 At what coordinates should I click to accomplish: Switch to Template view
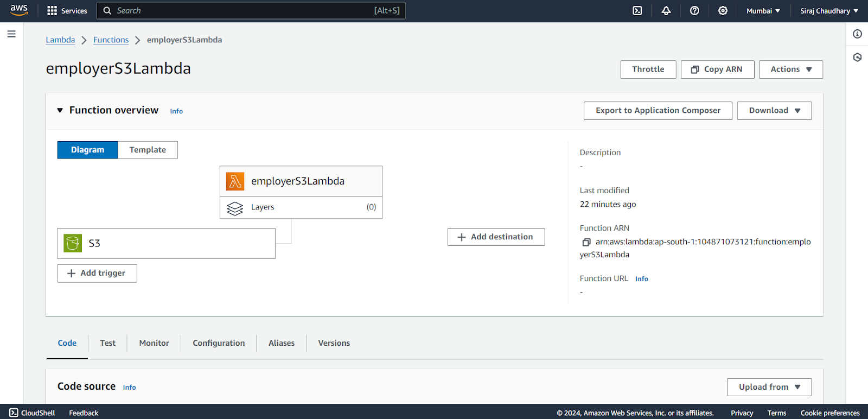click(148, 150)
